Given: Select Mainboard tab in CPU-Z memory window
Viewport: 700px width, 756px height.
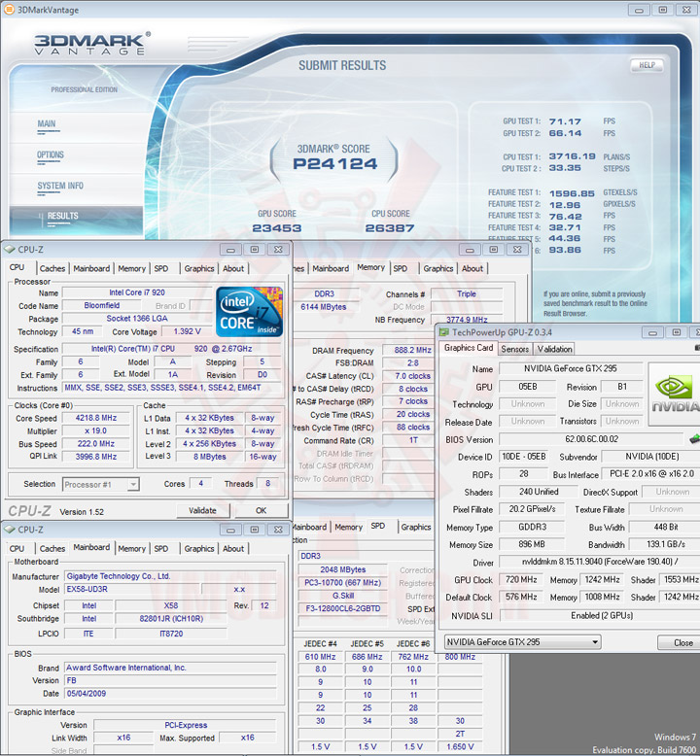Looking at the screenshot, I should 331,268.
